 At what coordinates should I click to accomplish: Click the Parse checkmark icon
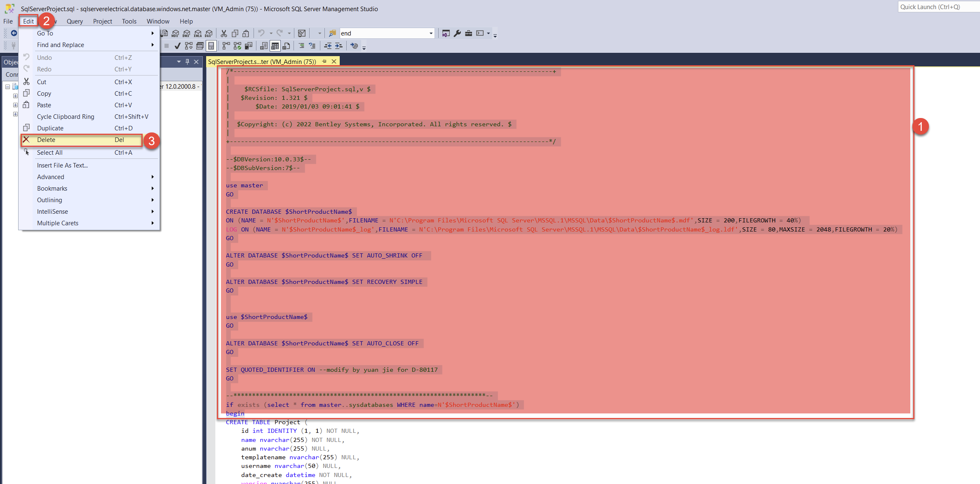click(x=177, y=46)
